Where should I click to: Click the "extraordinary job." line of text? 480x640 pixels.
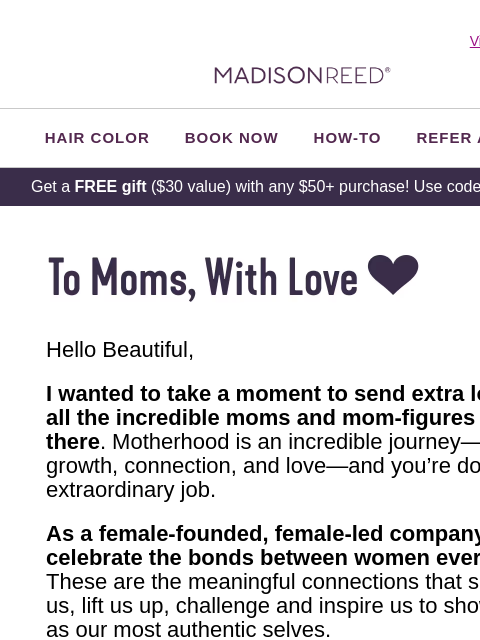pyautogui.click(x=131, y=490)
